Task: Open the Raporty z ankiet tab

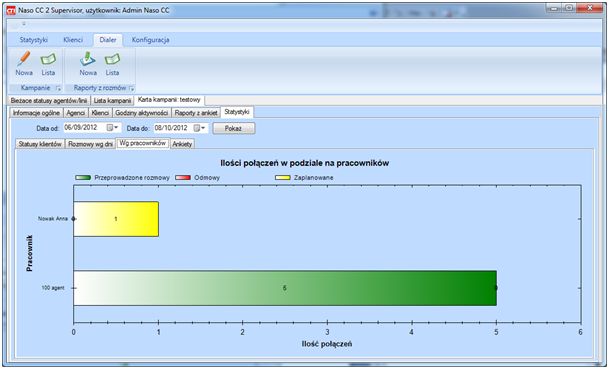Action: [x=196, y=113]
